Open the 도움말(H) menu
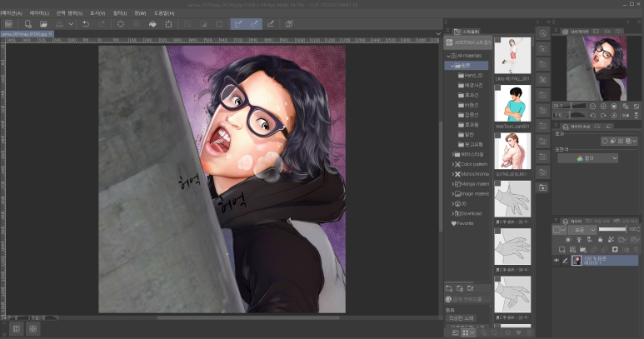Viewport: 644px width, 339px height. [x=164, y=13]
